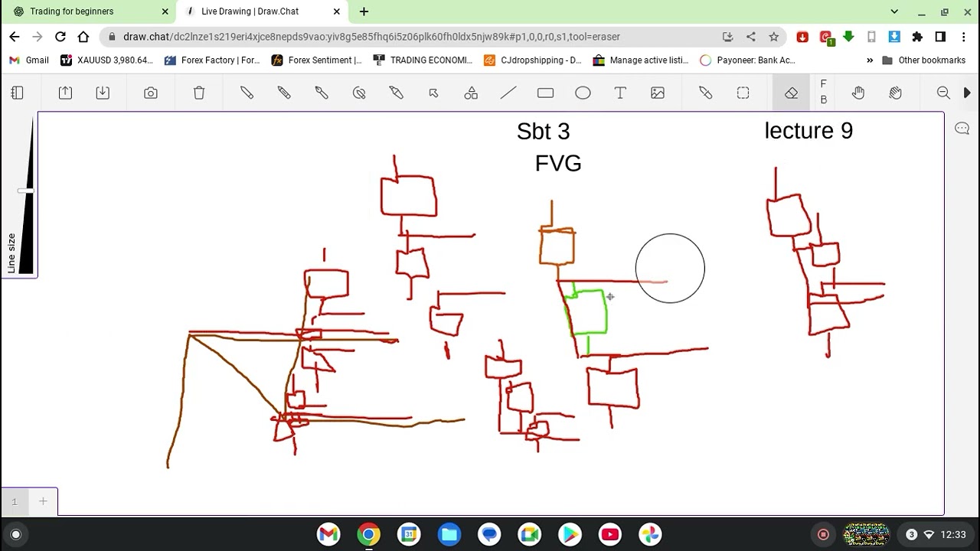
Task: Open the tab search dropdown chevron
Action: 894,11
